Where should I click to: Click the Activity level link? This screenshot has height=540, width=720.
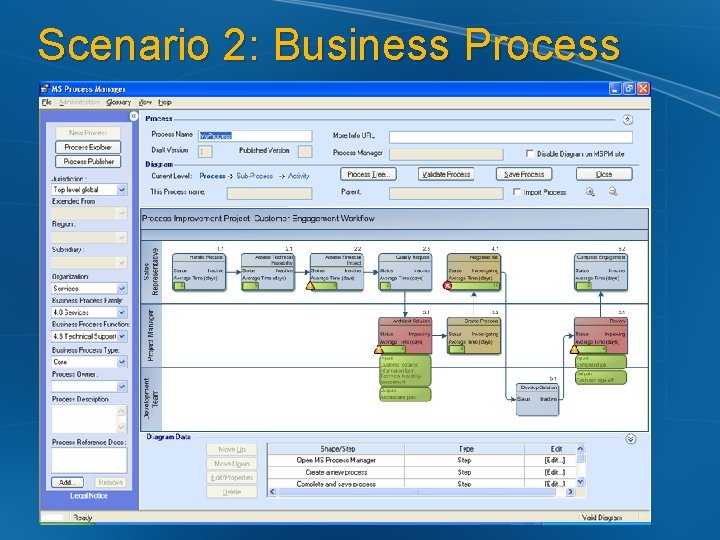click(x=298, y=176)
